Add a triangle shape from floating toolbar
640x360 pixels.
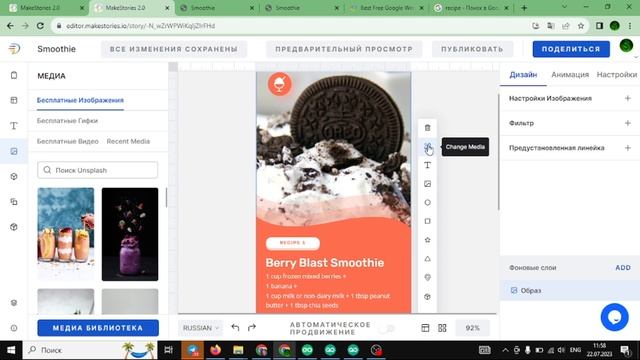pos(427,259)
